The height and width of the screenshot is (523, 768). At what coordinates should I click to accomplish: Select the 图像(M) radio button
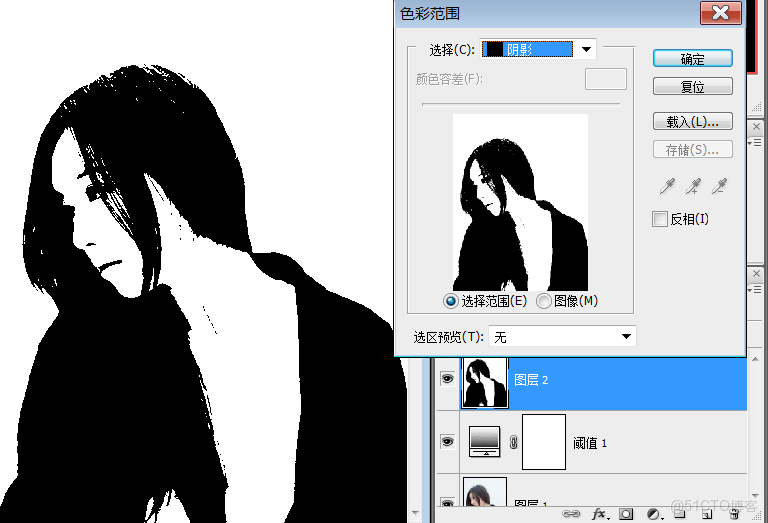(x=544, y=301)
